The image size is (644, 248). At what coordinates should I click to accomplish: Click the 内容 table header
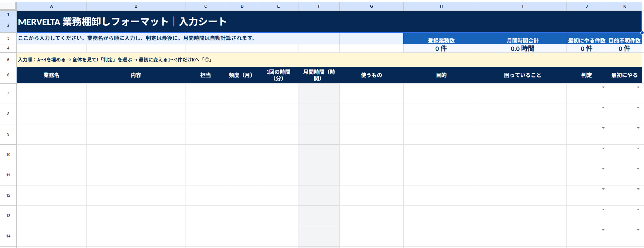point(136,75)
